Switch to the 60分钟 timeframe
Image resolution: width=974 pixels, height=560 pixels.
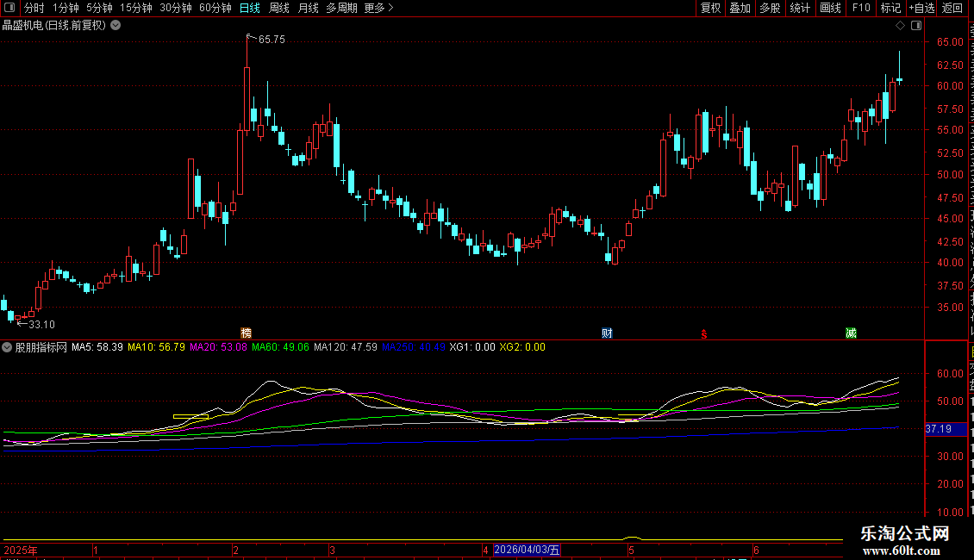pyautogui.click(x=215, y=8)
